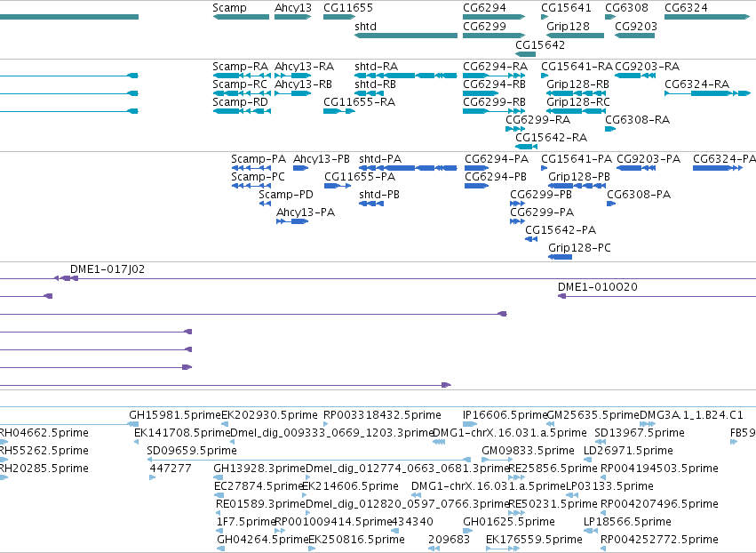Click the DME1-017J02 clone label
The image size is (756, 553).
click(x=107, y=269)
